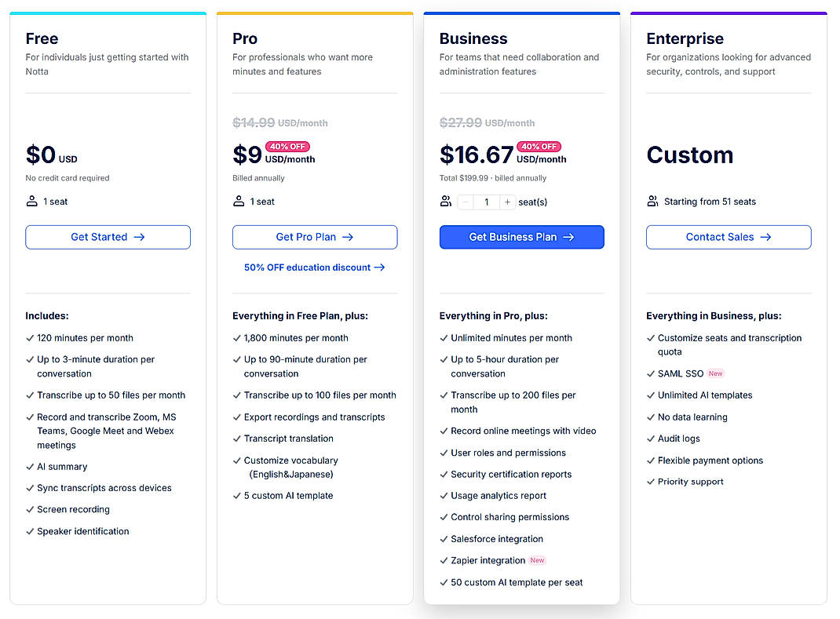Click the checkmark beside AI summary
Viewport: 840px width, 619px height.
[29, 466]
